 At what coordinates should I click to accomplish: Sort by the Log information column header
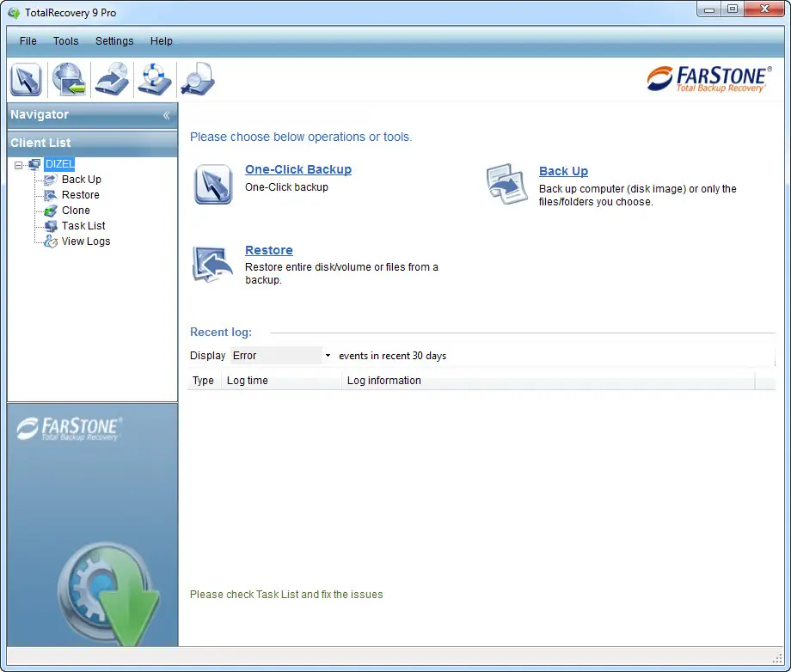coord(549,381)
